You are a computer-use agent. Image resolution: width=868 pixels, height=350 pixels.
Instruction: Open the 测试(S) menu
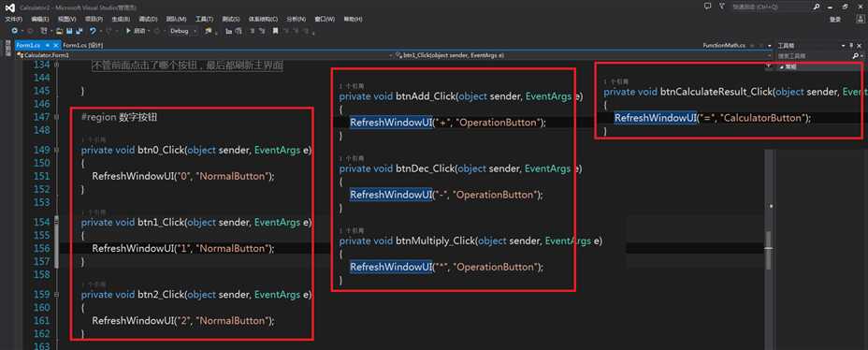click(231, 19)
